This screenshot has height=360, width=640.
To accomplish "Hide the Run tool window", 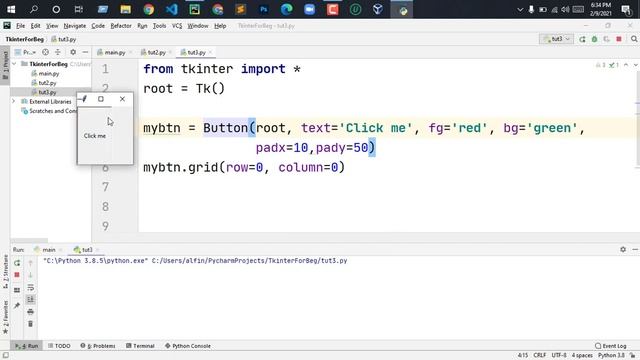I will tap(635, 249).
